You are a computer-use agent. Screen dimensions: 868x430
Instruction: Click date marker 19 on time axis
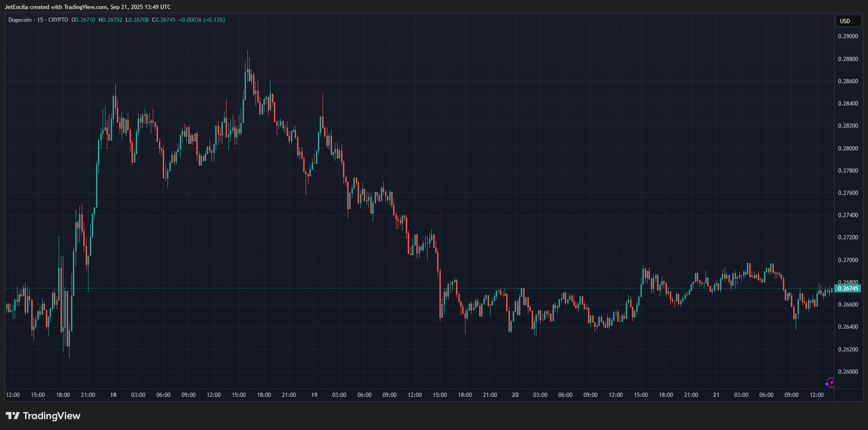click(314, 395)
